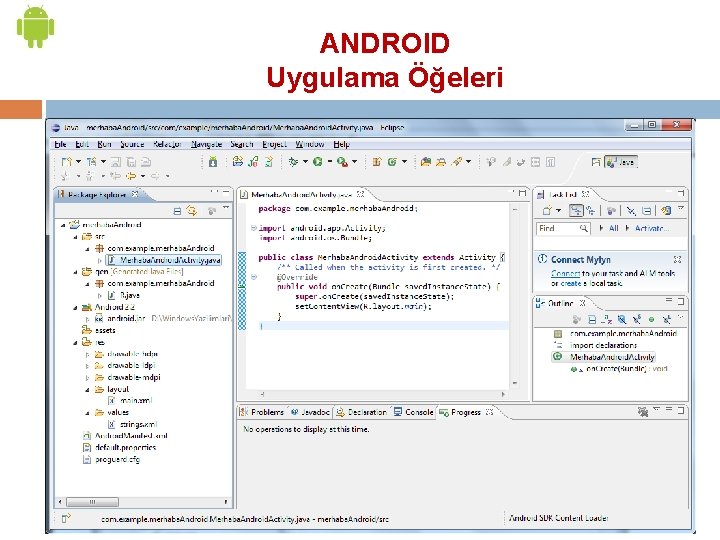Toggle the Categorized presentation in Task List
The width and height of the screenshot is (720, 540).
point(576,211)
